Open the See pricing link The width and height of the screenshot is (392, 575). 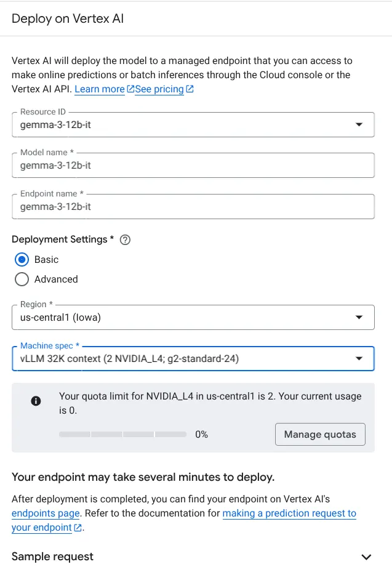click(159, 89)
